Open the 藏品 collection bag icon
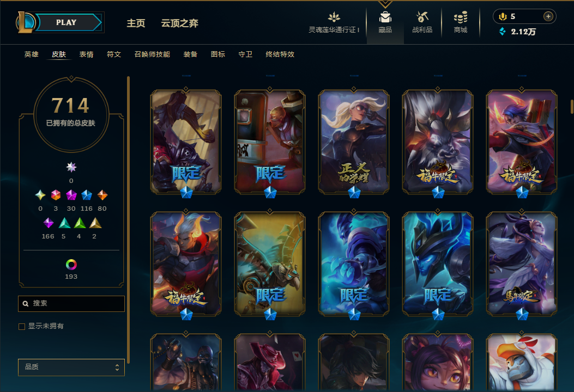This screenshot has height=392, width=574. (385, 17)
